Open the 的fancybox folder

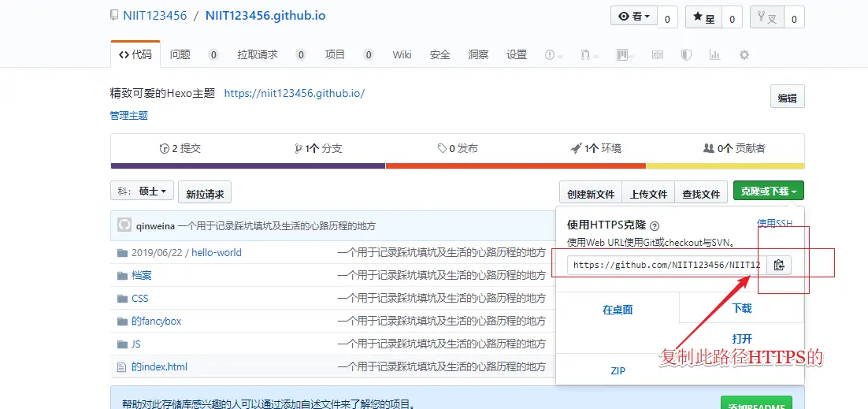pyautogui.click(x=156, y=321)
